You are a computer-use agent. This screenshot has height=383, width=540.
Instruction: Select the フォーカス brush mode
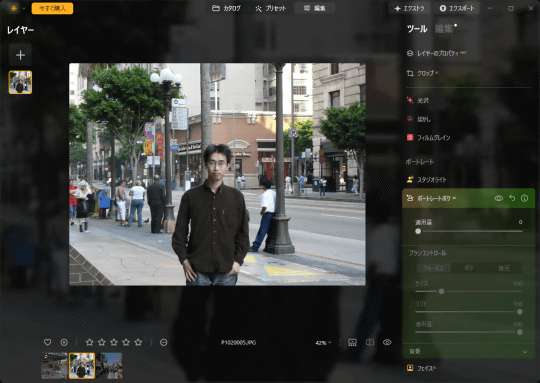click(434, 268)
